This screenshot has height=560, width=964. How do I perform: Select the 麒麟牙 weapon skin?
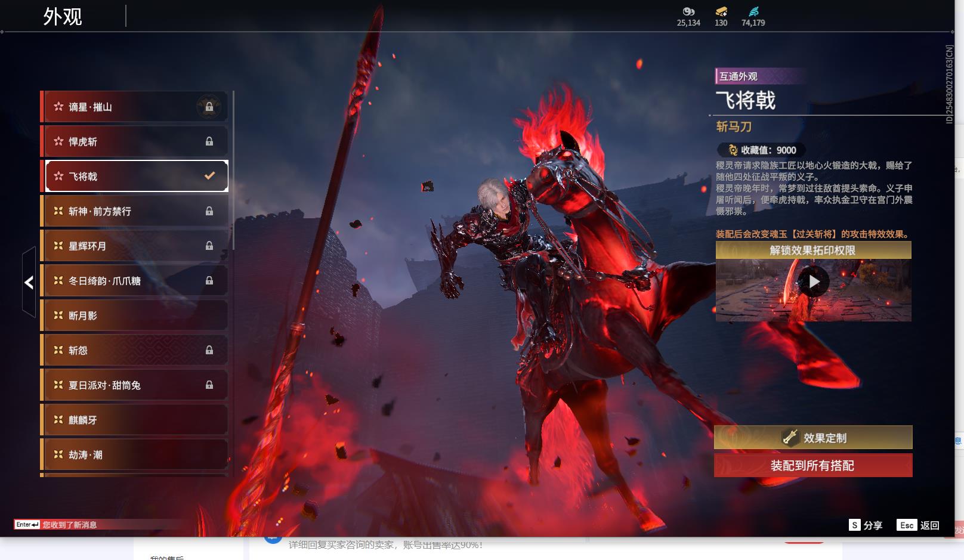click(x=135, y=420)
